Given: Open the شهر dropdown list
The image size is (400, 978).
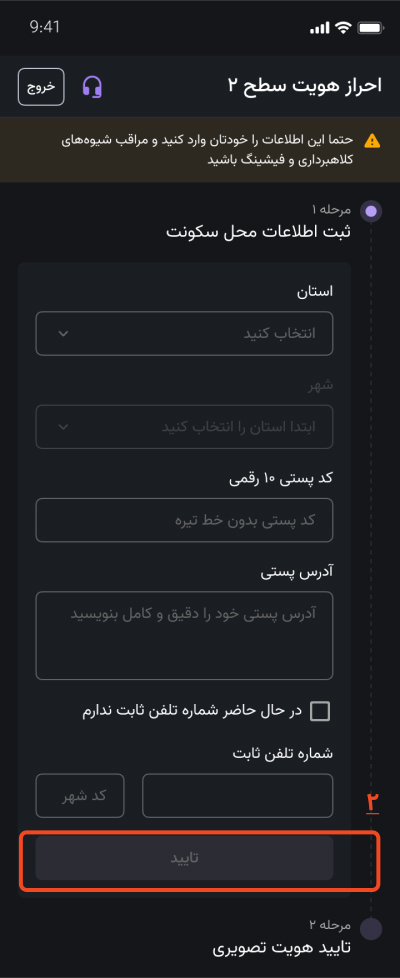Looking at the screenshot, I should coord(184,427).
